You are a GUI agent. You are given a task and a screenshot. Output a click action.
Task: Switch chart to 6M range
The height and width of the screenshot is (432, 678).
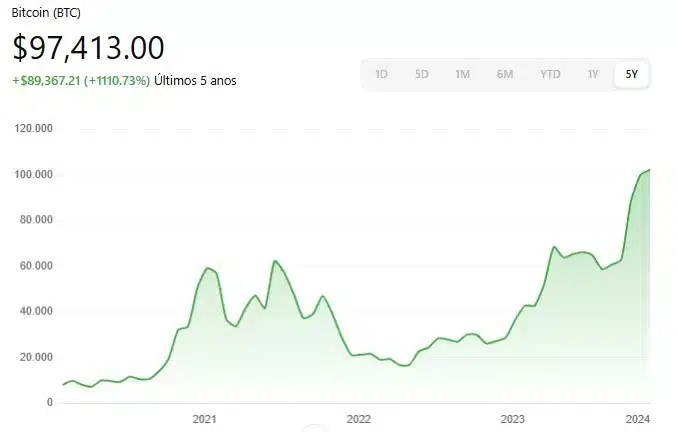click(505, 74)
